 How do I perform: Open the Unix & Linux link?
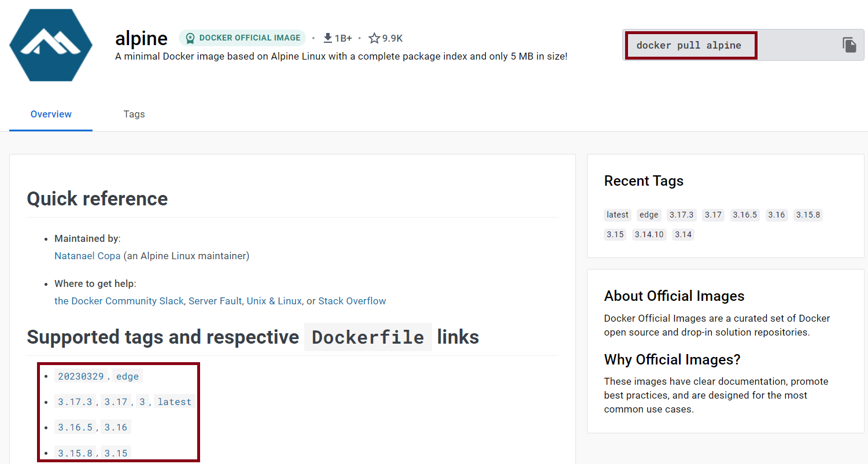click(x=274, y=300)
